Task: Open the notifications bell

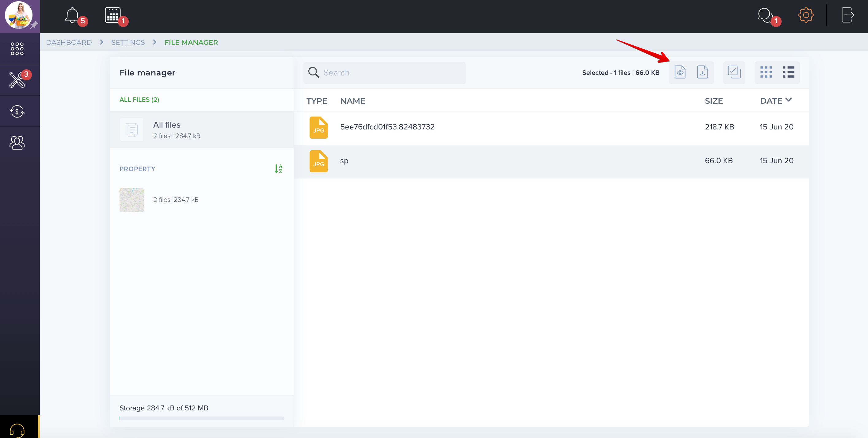Action: click(x=72, y=15)
